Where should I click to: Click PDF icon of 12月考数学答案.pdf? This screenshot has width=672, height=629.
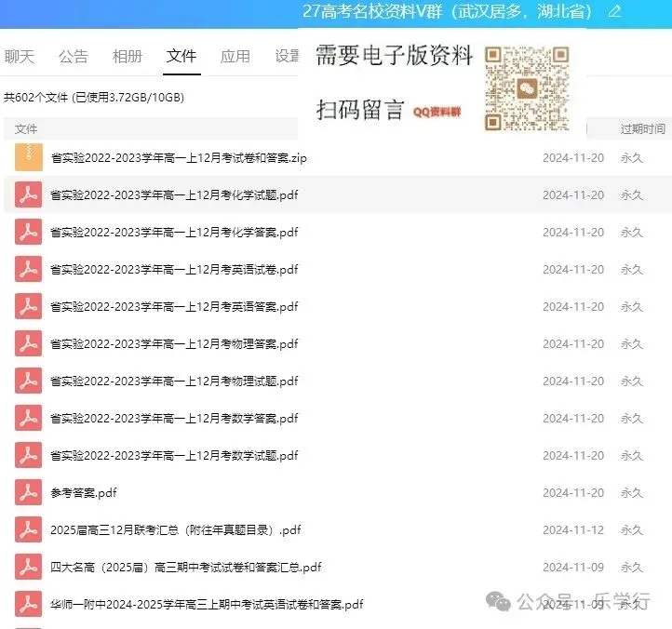[28, 418]
